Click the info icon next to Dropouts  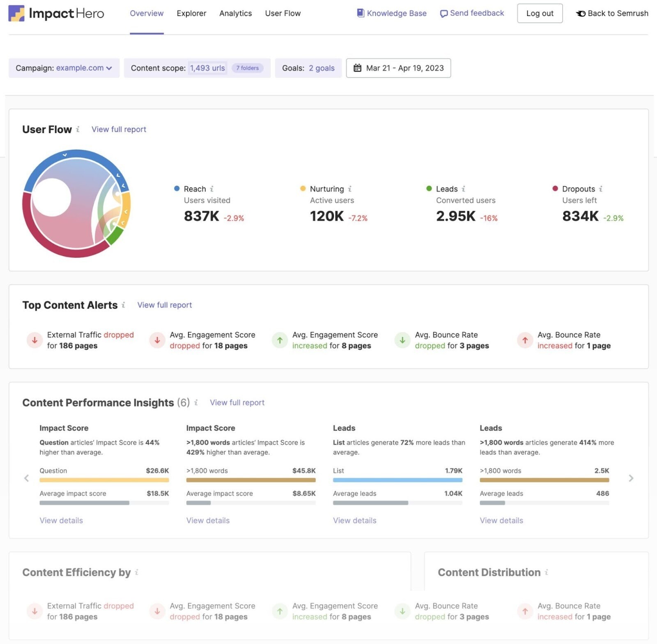pyautogui.click(x=601, y=189)
